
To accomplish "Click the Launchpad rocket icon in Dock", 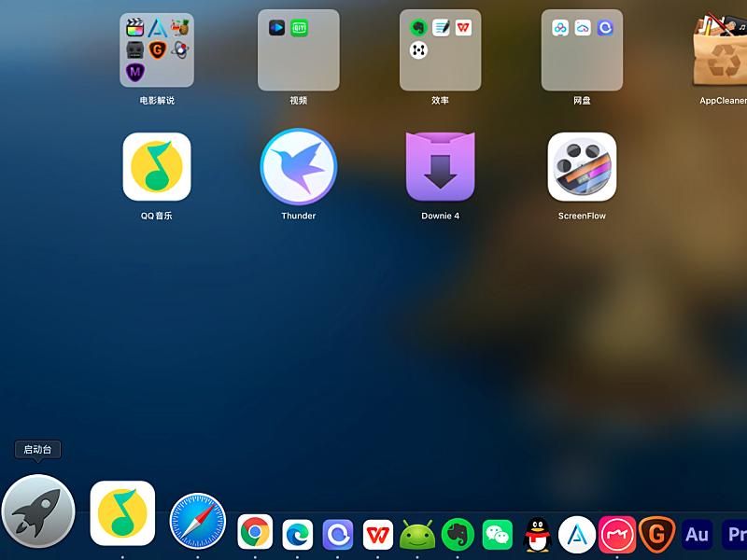I will click(x=38, y=511).
